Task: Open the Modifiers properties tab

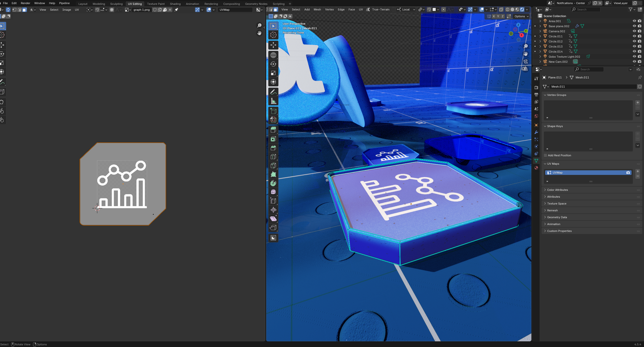Action: 536,132
